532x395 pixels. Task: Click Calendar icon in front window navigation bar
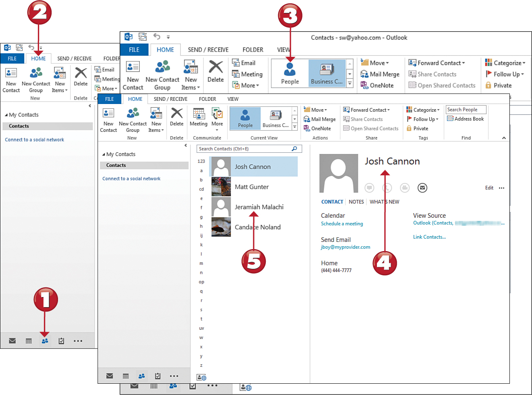click(126, 376)
